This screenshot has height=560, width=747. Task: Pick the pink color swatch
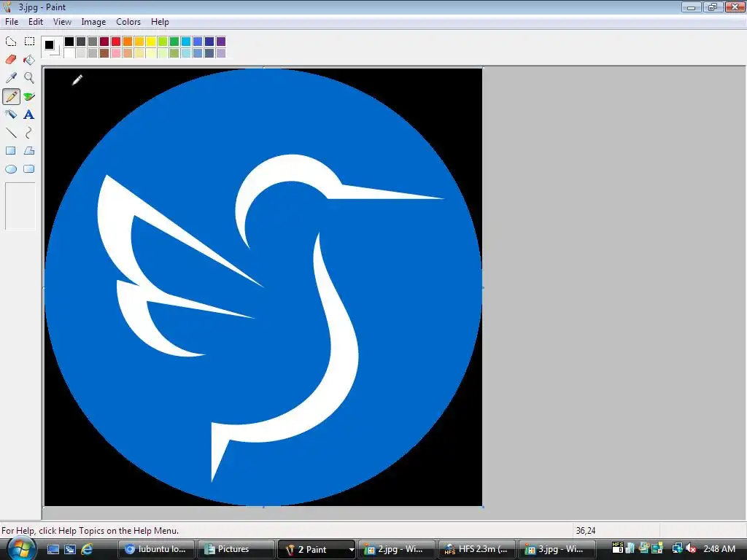pyautogui.click(x=116, y=52)
